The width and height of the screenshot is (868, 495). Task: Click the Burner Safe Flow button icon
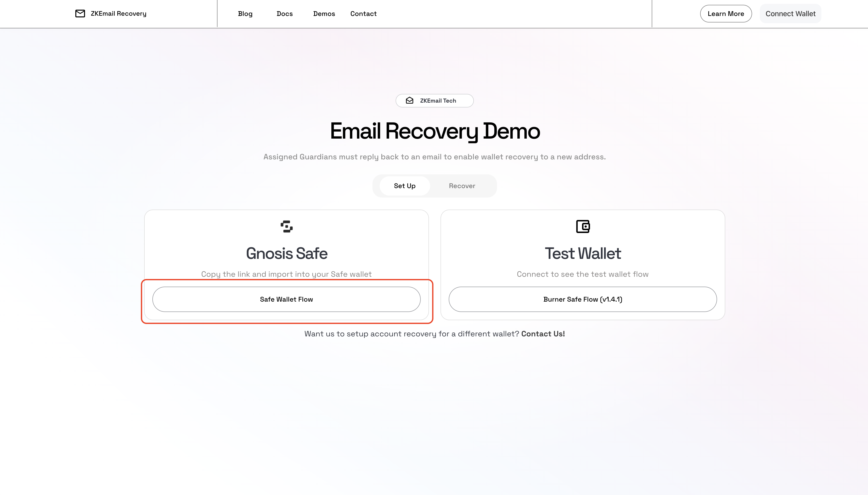pyautogui.click(x=583, y=299)
